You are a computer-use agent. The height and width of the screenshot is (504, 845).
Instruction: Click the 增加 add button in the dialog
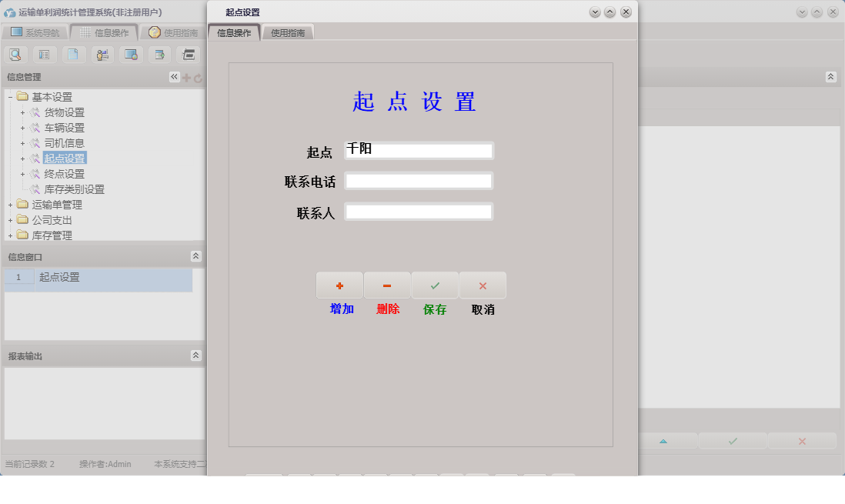click(x=340, y=285)
